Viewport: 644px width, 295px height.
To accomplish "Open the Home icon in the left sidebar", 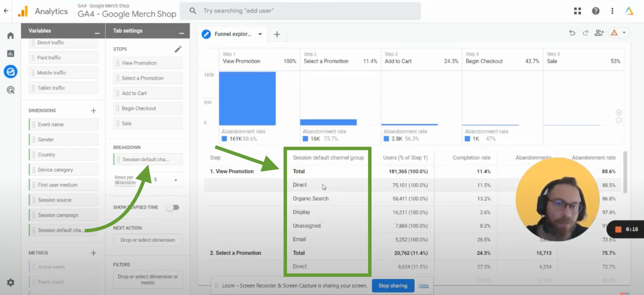I will point(11,36).
